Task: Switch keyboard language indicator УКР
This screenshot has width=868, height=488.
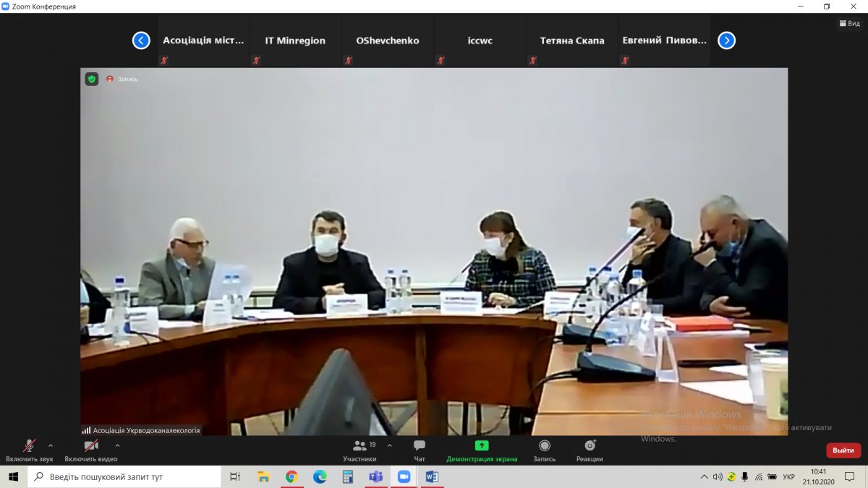Action: (x=789, y=477)
